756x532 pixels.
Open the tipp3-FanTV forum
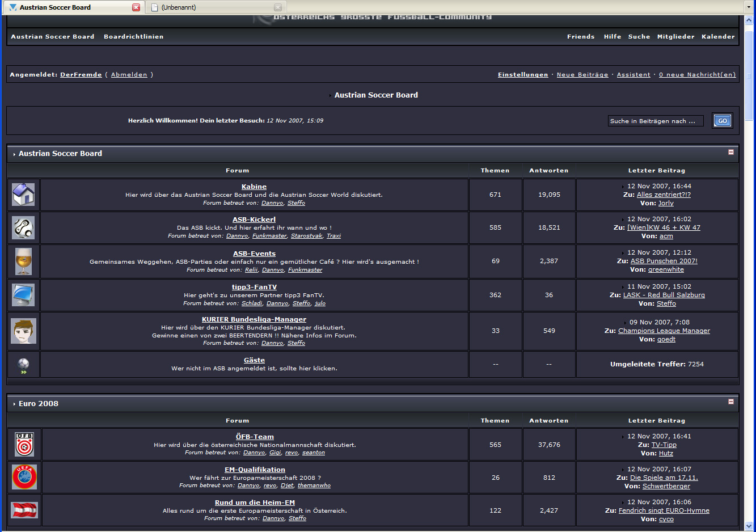254,287
